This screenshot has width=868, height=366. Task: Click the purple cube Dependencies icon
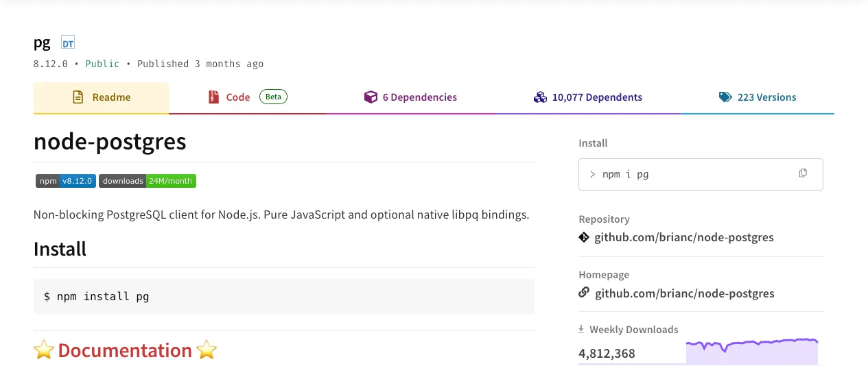[371, 97]
